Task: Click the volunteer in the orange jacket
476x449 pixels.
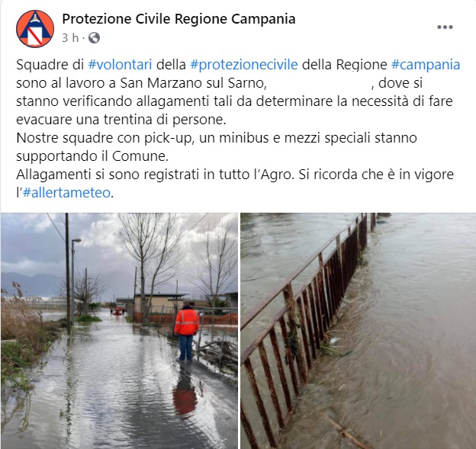Action: [x=186, y=332]
